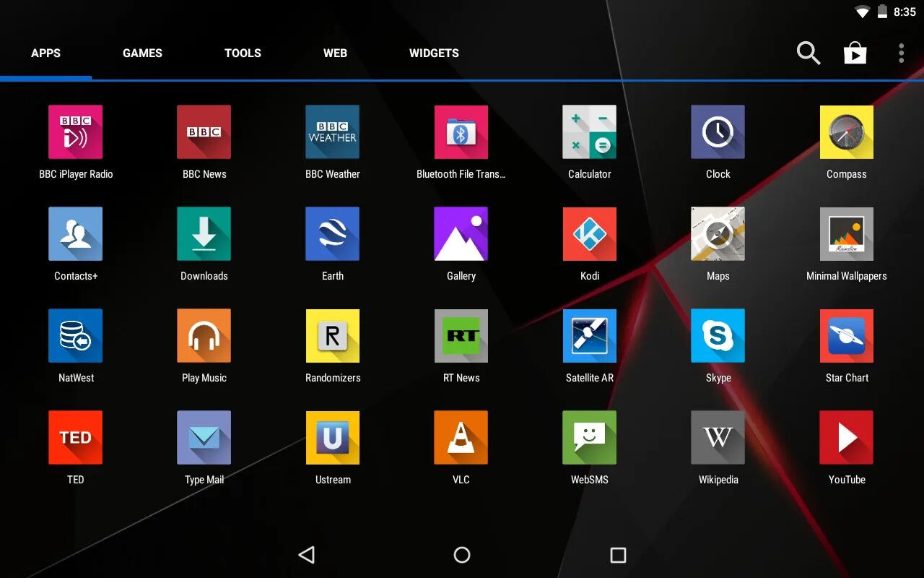Tap the Android back button
924x578 pixels.
coord(307,555)
